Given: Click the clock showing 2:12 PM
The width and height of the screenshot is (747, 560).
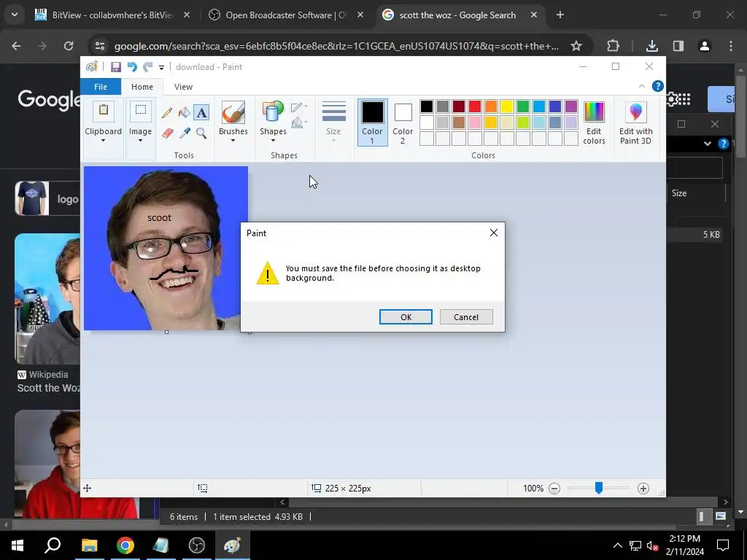Looking at the screenshot, I should tap(684, 539).
